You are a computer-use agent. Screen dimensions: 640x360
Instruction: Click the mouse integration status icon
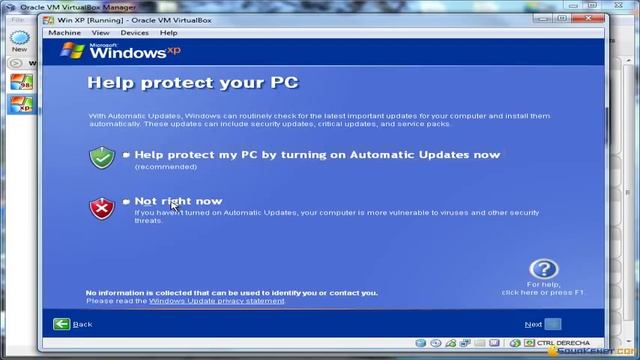pos(515,343)
